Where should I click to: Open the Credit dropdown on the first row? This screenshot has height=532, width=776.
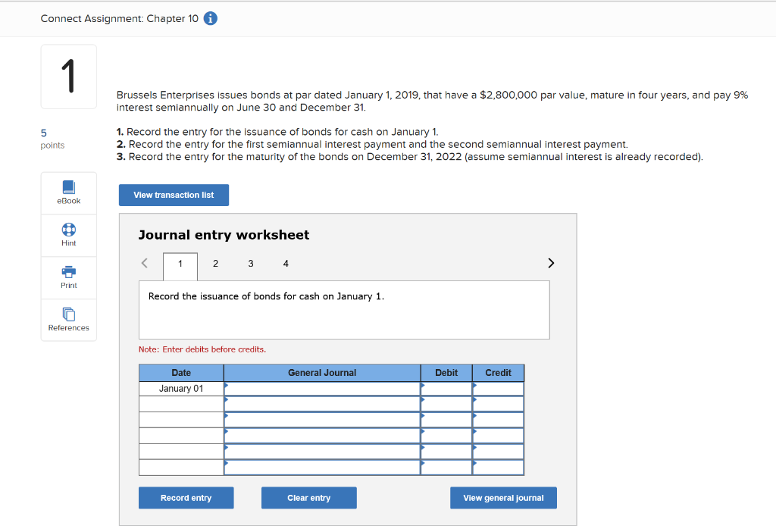pos(498,388)
